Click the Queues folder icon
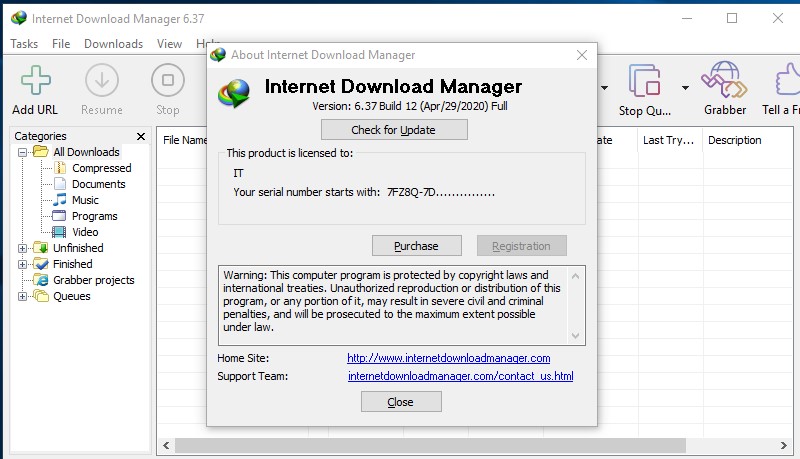 coord(41,296)
